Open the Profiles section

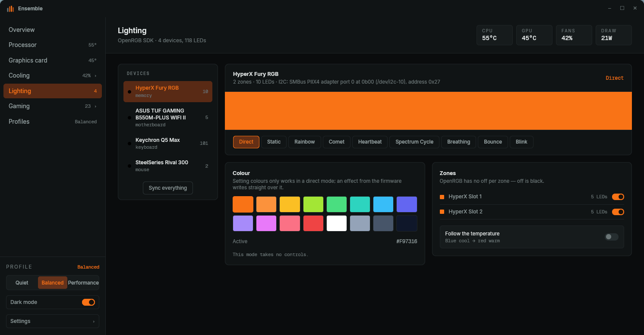[x=53, y=122]
